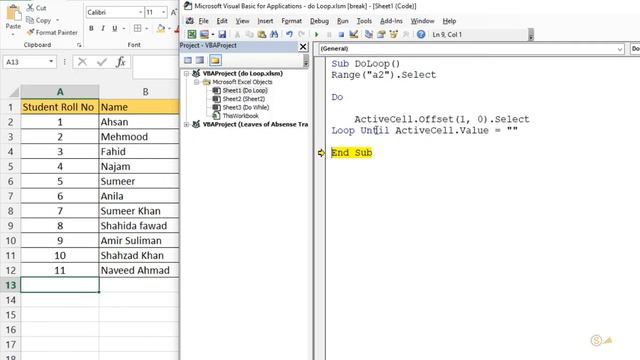
Task: Toggle Folders view in Project pane
Action: [x=215, y=60]
